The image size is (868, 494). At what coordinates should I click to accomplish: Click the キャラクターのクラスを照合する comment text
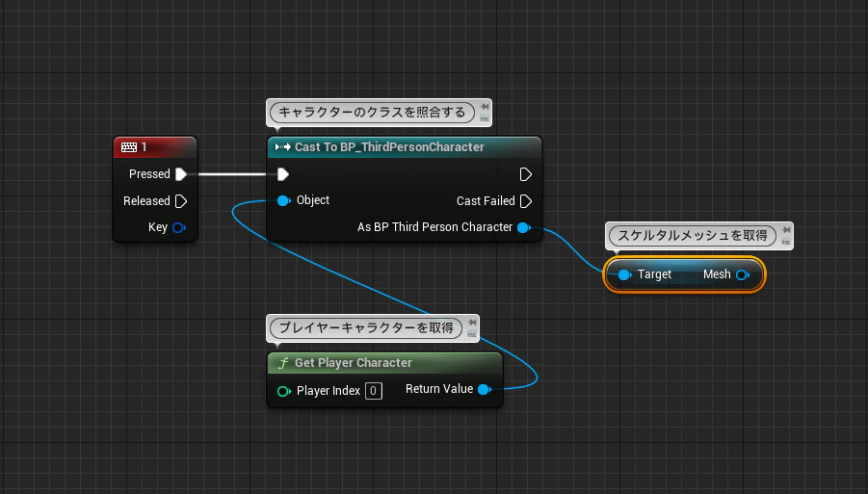372,113
